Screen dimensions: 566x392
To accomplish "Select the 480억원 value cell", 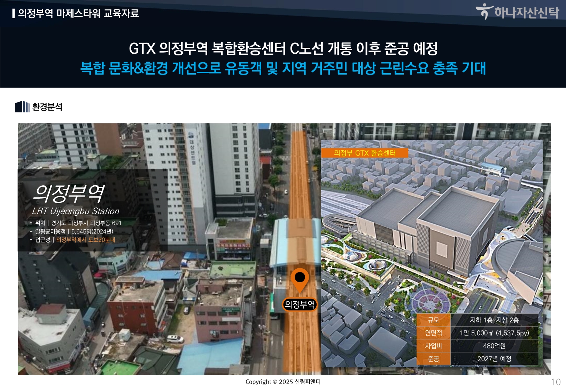I will (494, 346).
